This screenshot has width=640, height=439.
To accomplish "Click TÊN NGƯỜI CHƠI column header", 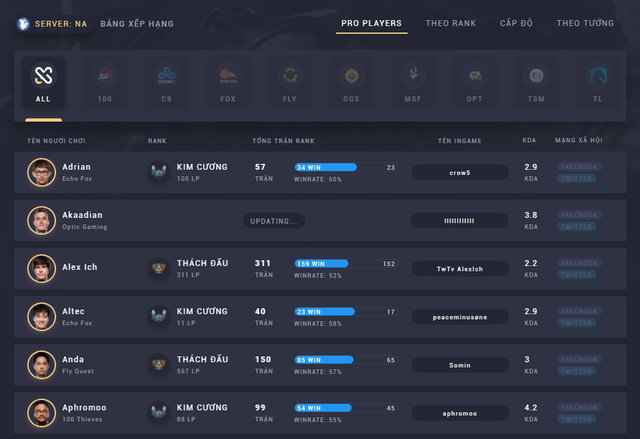I will 56,141.
